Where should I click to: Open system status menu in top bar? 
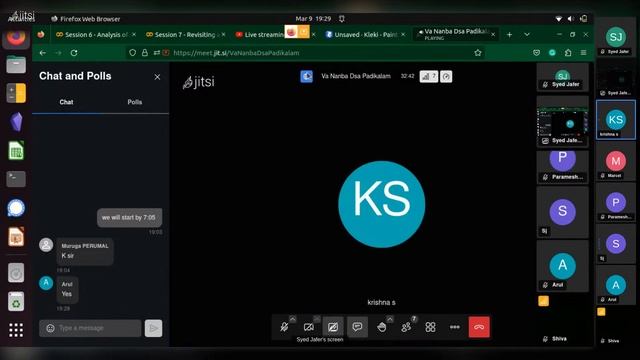[x=572, y=19]
